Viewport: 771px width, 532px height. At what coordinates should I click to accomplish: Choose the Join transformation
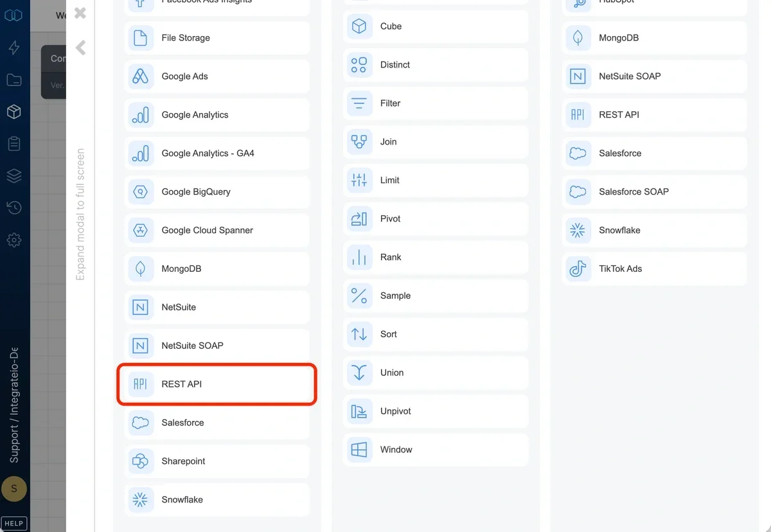(436, 142)
